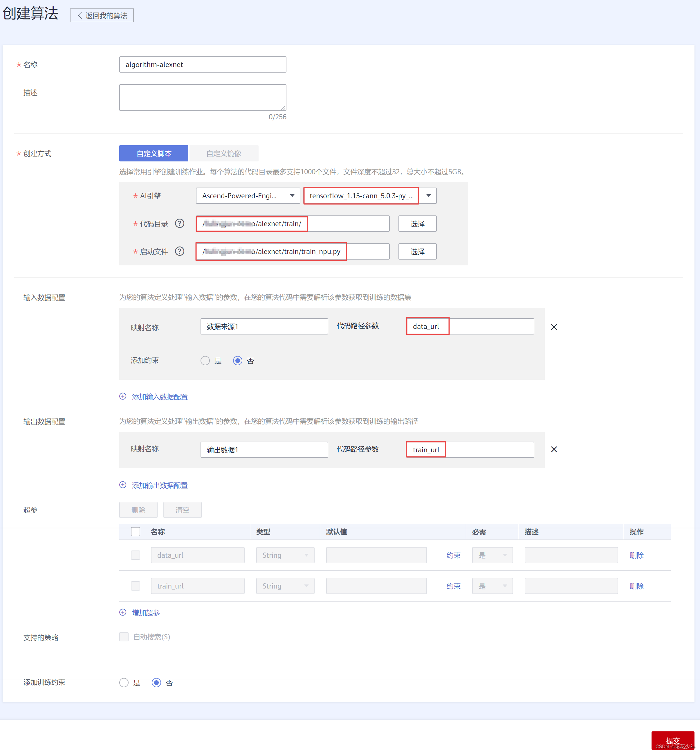Check the data_url hyperparameter row checkbox
The image size is (700, 752).
click(136, 555)
